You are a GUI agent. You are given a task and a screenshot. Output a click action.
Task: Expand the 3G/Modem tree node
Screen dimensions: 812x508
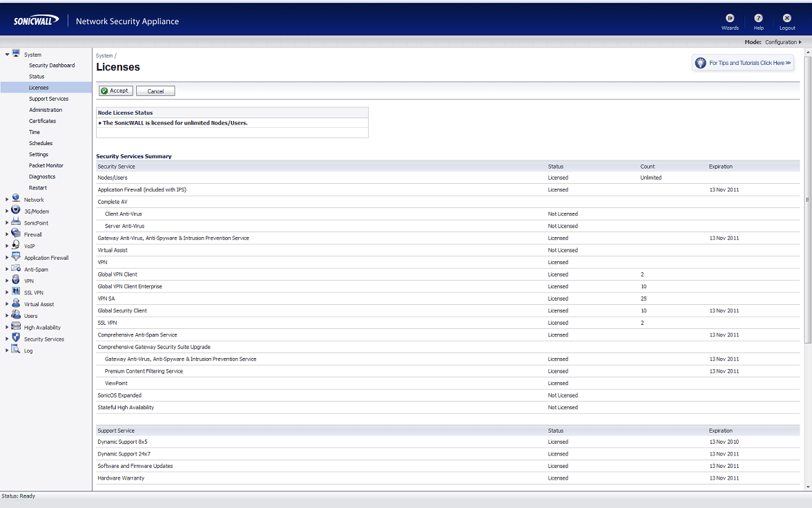(x=7, y=211)
